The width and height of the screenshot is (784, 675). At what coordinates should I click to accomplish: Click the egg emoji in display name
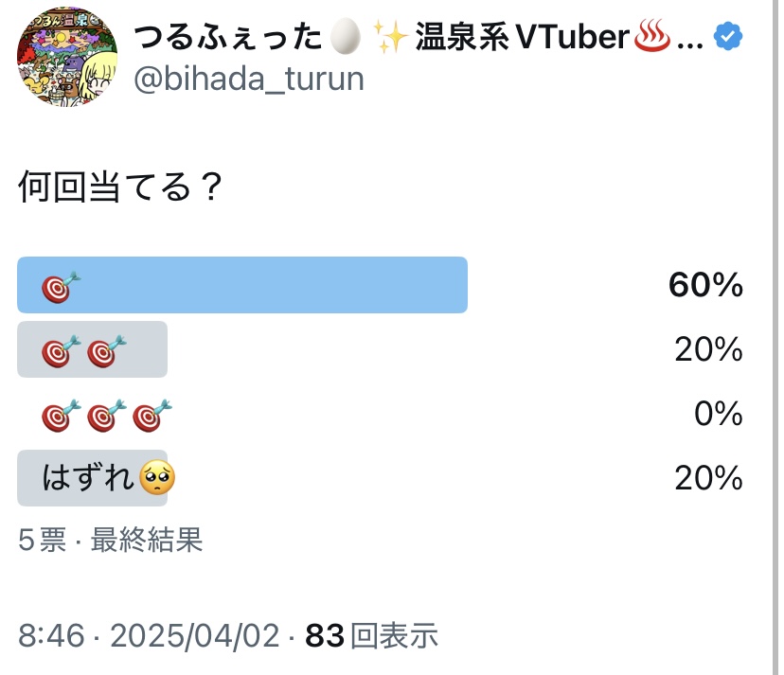345,36
